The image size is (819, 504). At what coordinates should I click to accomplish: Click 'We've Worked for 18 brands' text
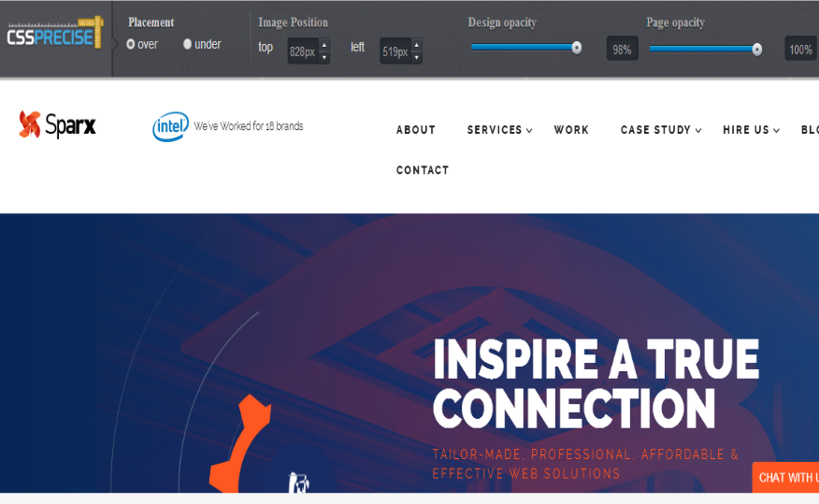click(x=249, y=126)
